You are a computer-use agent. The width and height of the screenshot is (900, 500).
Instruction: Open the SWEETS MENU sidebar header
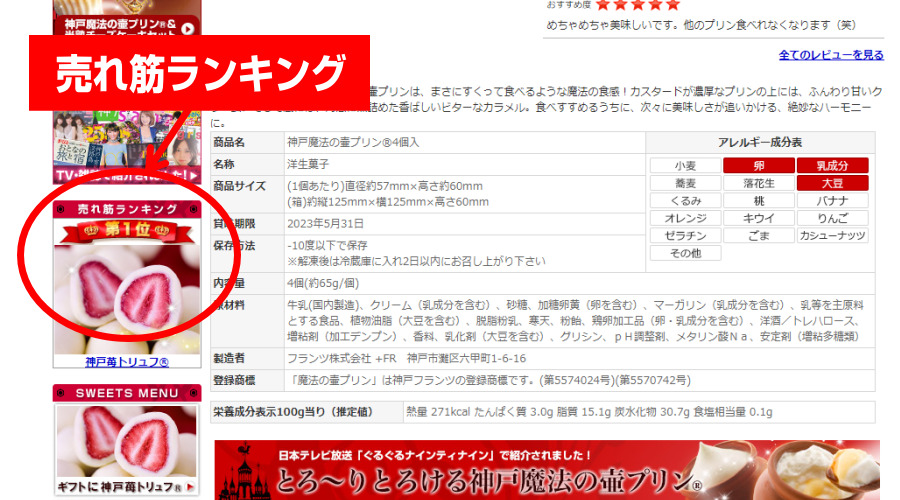[126, 393]
